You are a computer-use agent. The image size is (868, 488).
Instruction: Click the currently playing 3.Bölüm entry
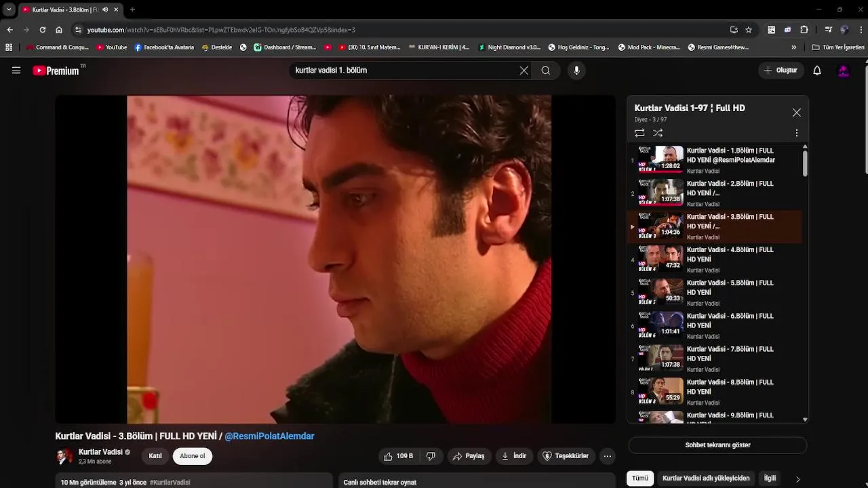pos(715,226)
